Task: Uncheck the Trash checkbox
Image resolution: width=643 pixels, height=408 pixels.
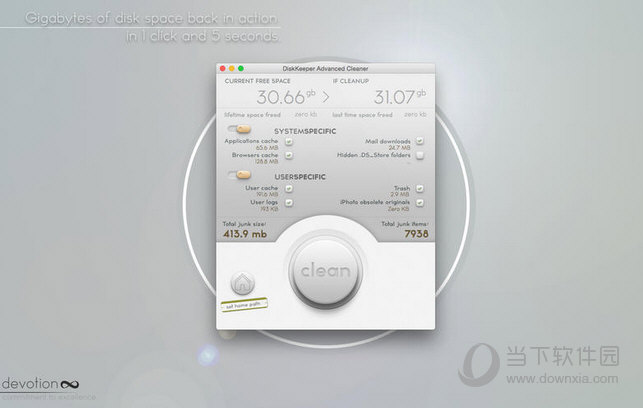Action: coord(420,188)
